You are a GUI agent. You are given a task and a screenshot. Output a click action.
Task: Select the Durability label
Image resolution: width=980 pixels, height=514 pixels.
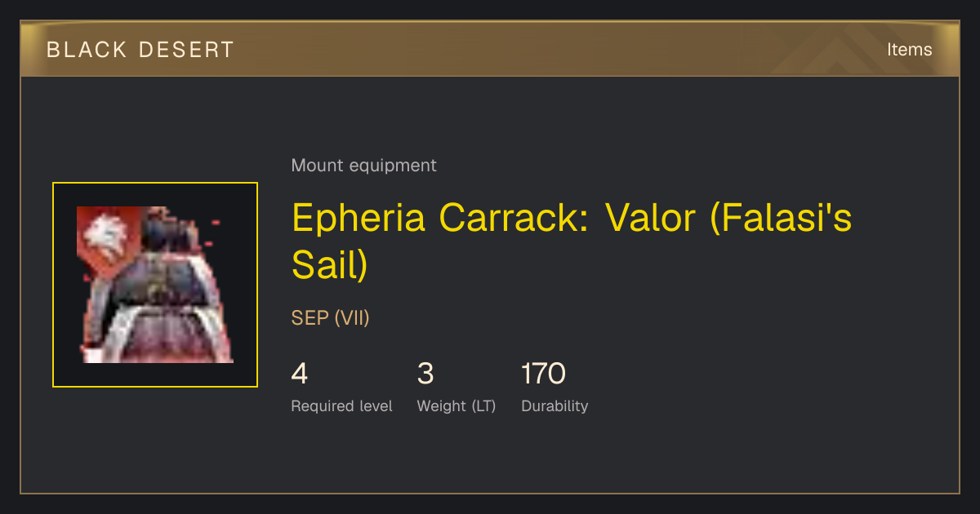pos(555,406)
